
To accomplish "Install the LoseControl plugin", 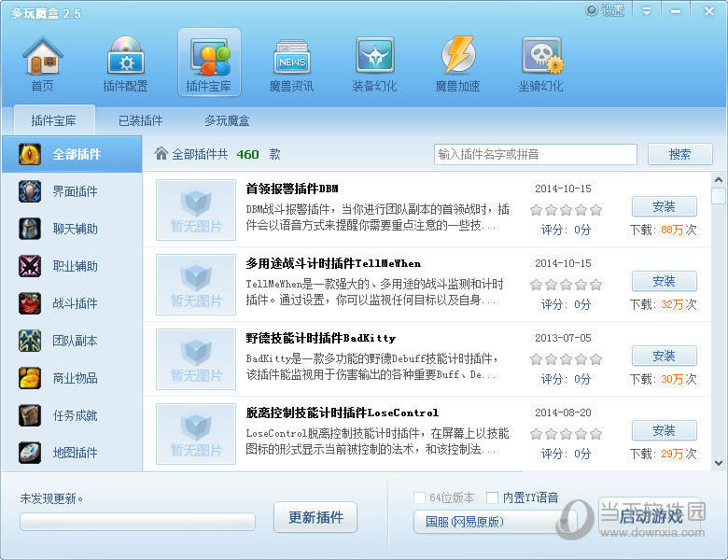I will [x=665, y=431].
